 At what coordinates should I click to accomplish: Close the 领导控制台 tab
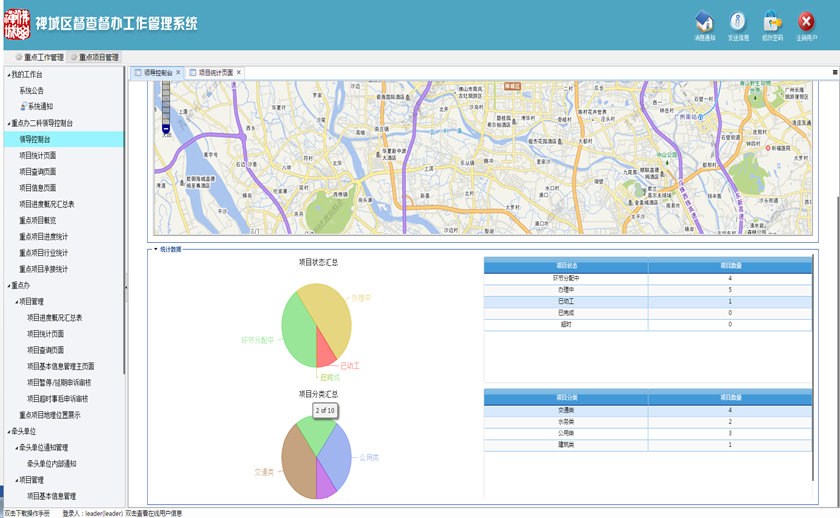tap(178, 73)
